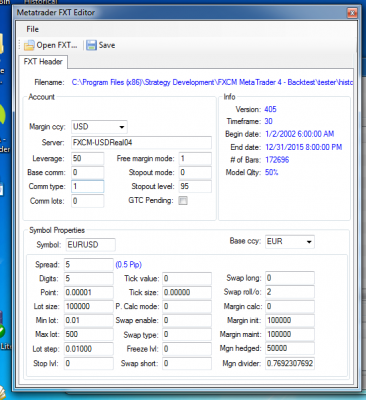This screenshot has width=366, height=400.
Task: Click the Swap roll/o field
Action: 290,292
